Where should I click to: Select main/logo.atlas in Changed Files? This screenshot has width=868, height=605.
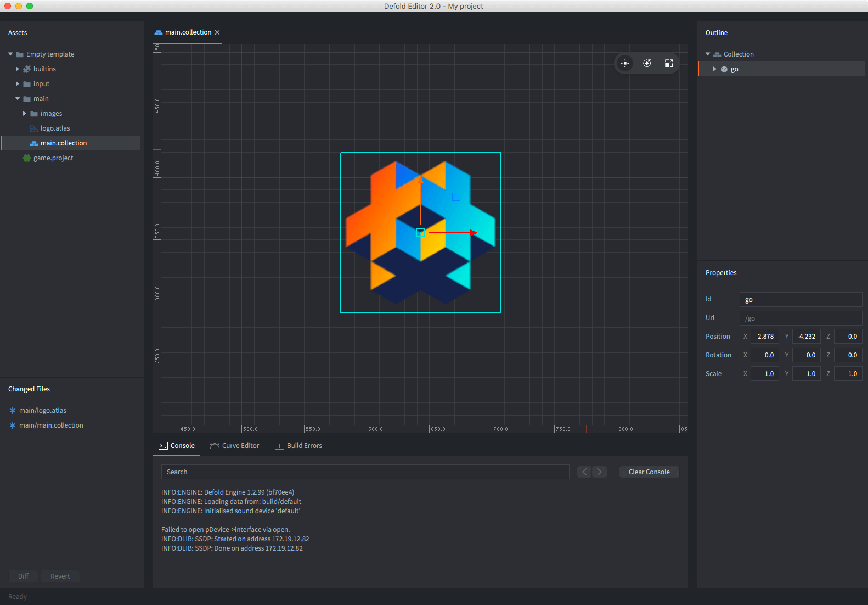coord(43,411)
